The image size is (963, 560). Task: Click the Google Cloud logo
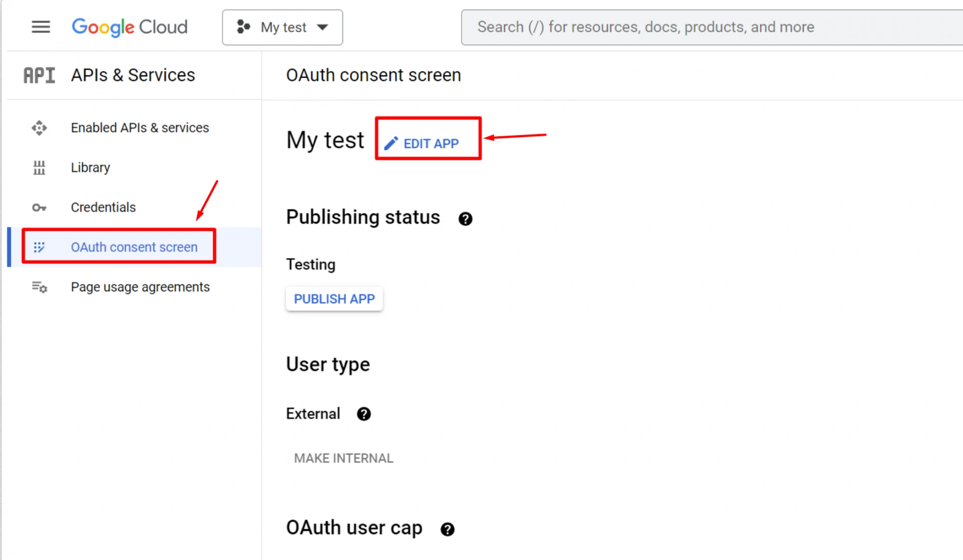[130, 27]
